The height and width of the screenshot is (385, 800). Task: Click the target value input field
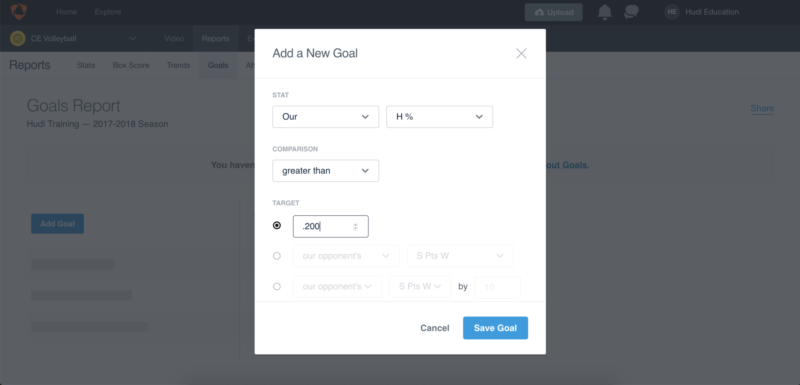331,226
